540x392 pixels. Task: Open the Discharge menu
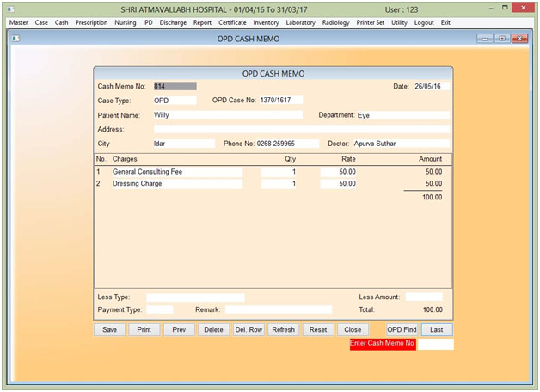tap(172, 22)
